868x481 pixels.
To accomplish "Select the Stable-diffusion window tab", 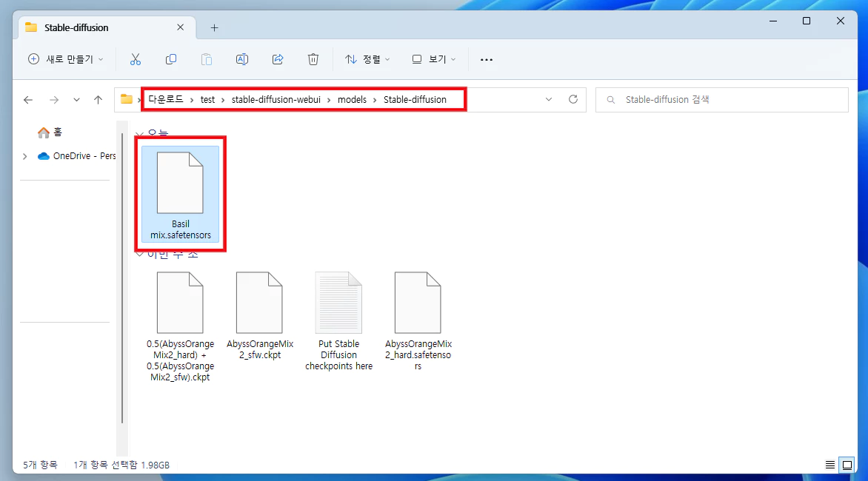I will pos(107,27).
